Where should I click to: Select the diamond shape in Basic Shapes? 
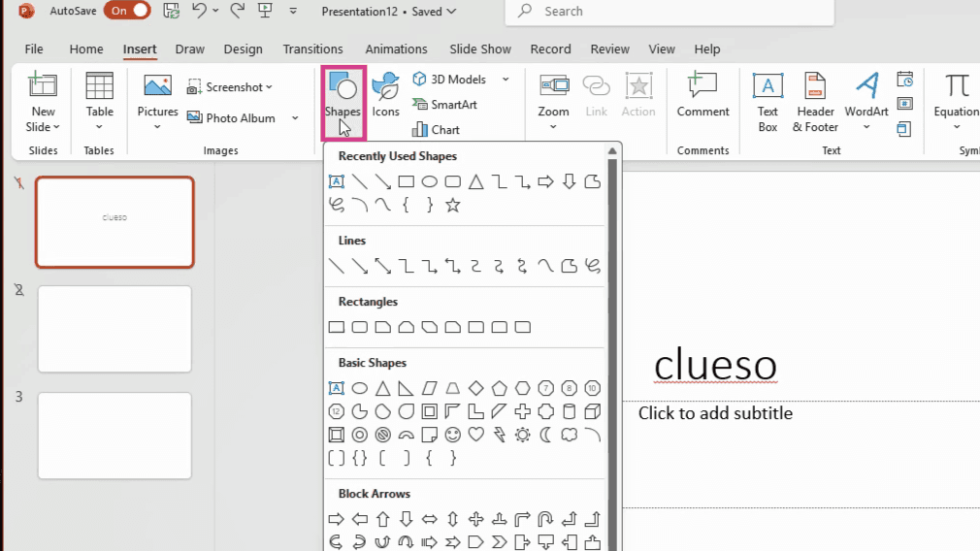pyautogui.click(x=476, y=388)
